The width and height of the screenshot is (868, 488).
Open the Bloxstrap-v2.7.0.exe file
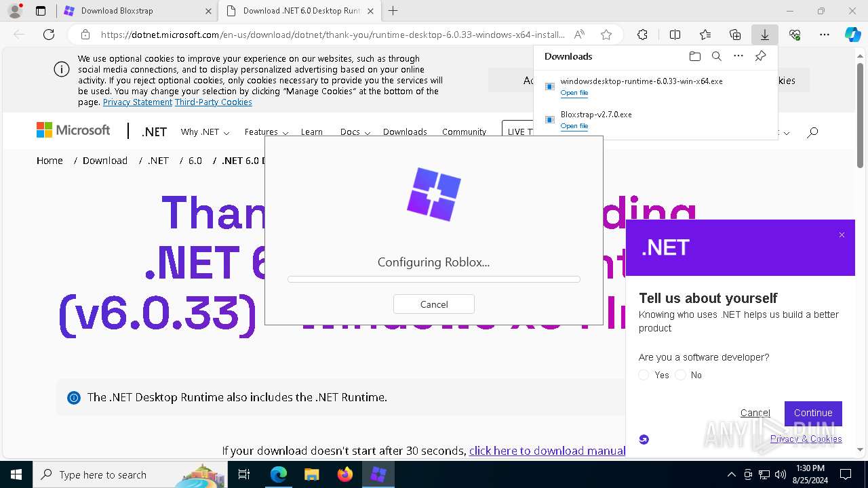pos(574,126)
